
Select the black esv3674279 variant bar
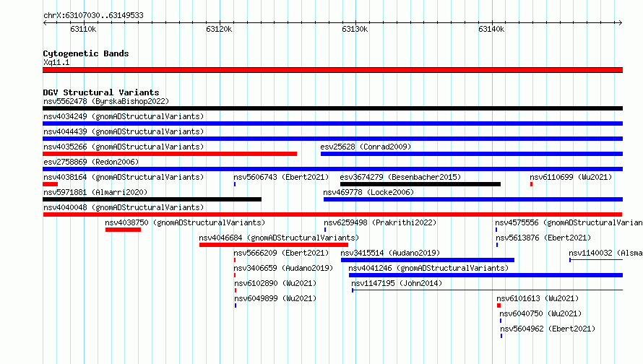(420, 184)
